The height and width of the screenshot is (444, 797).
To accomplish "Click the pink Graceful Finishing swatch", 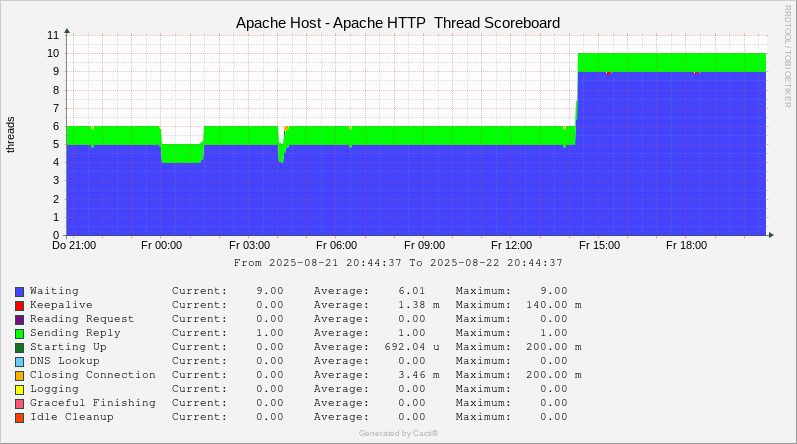I will click(x=19, y=403).
